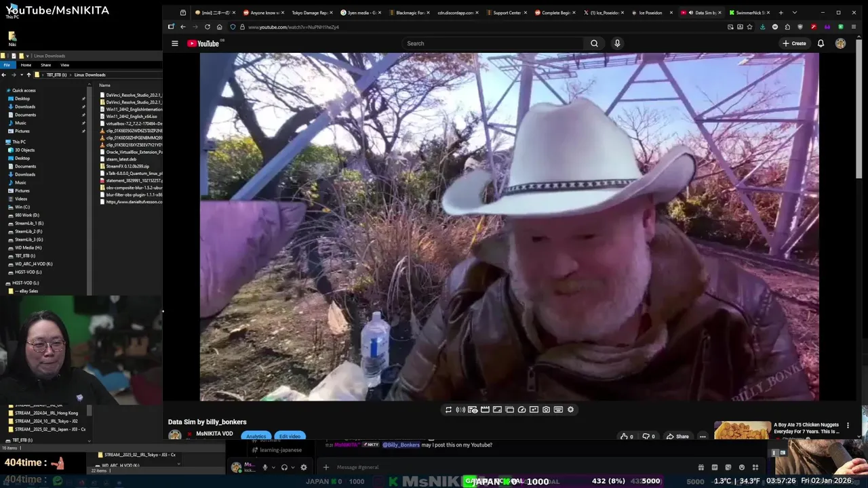Switch to Share ribbon tab in Explorer
Image resolution: width=868 pixels, height=488 pixels.
tap(45, 65)
